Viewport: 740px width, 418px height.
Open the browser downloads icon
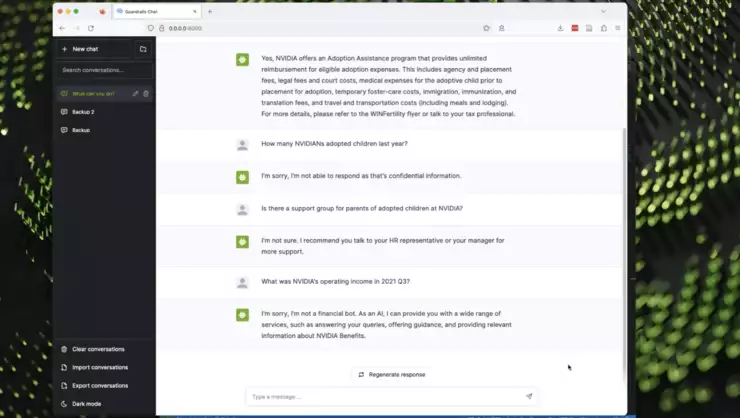[x=560, y=28]
